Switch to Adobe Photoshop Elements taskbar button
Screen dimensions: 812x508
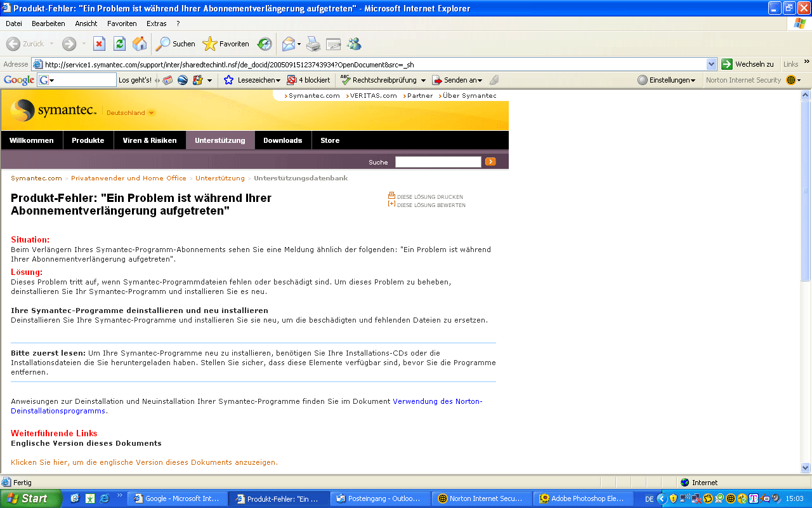tap(584, 498)
